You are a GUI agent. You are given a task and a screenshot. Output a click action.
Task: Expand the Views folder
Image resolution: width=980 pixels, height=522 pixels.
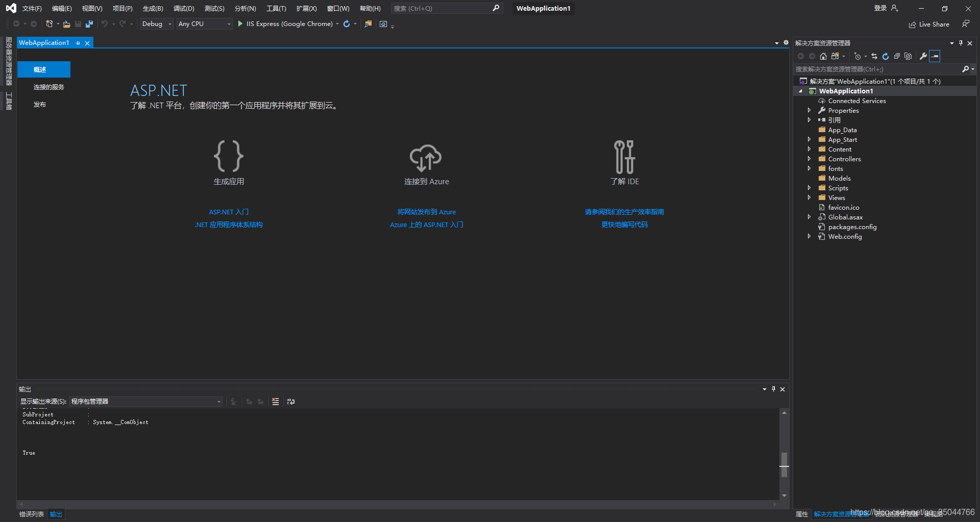pos(809,198)
